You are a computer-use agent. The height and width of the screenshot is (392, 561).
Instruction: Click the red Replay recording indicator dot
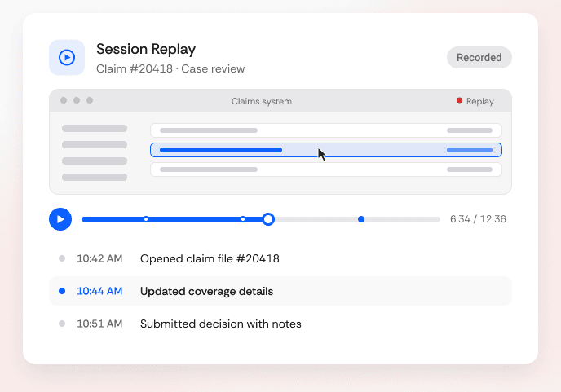tap(459, 100)
